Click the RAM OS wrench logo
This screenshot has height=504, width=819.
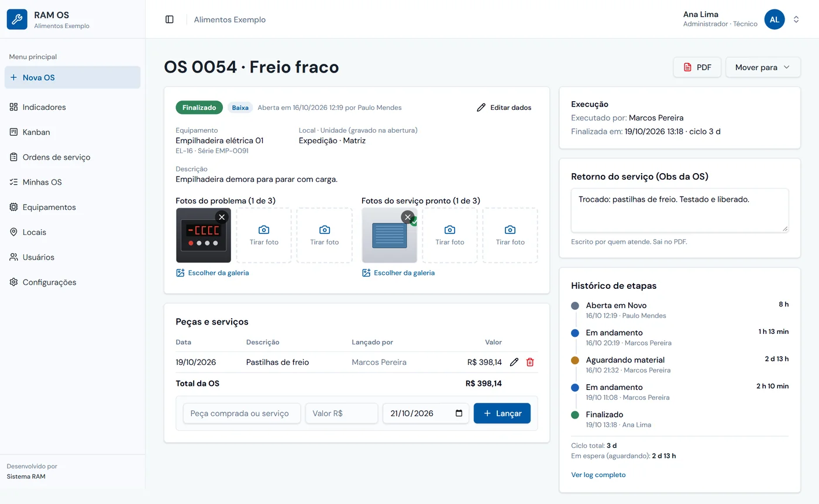[x=17, y=19]
